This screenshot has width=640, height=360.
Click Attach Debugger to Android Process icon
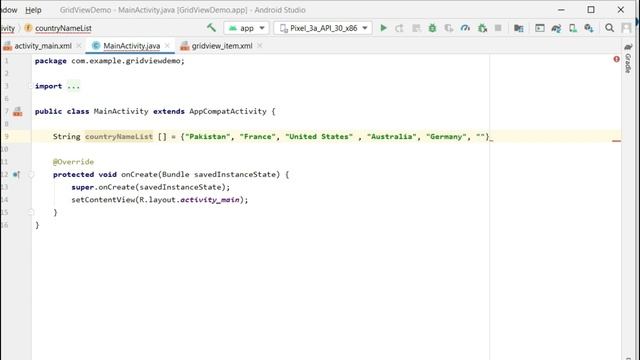tap(482, 28)
